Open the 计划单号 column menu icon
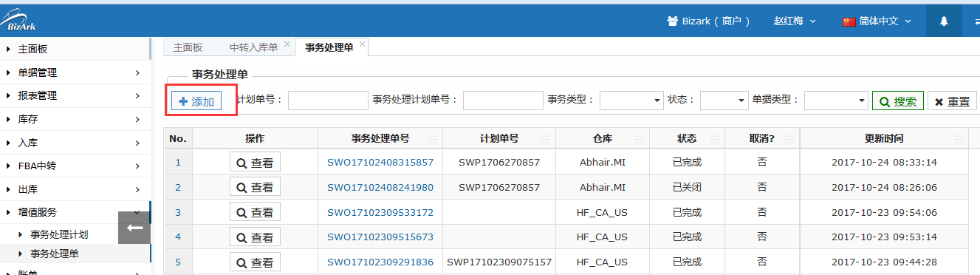The height and width of the screenshot is (275, 980). point(546,139)
